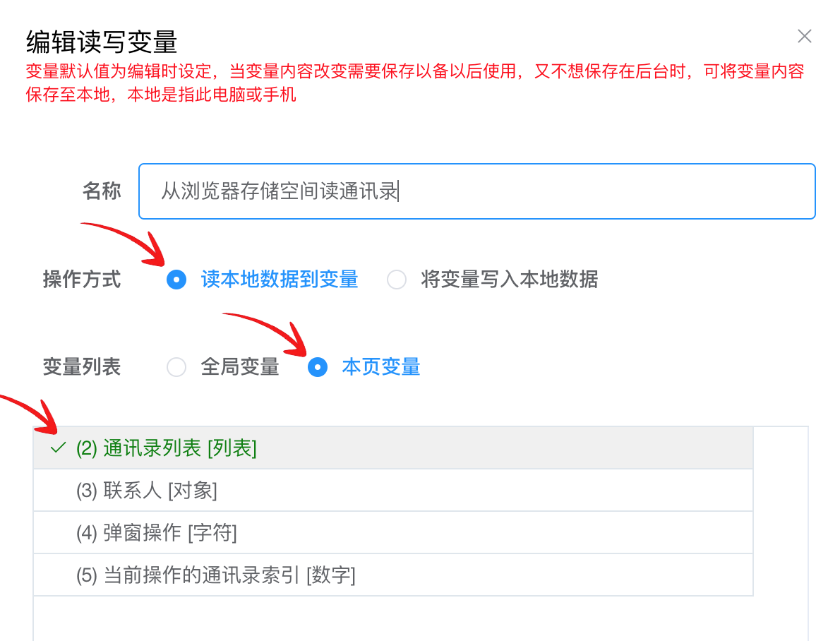Click the 将变量写入本地数据 label text
Viewport: 840px width, 641px height.
tap(510, 280)
